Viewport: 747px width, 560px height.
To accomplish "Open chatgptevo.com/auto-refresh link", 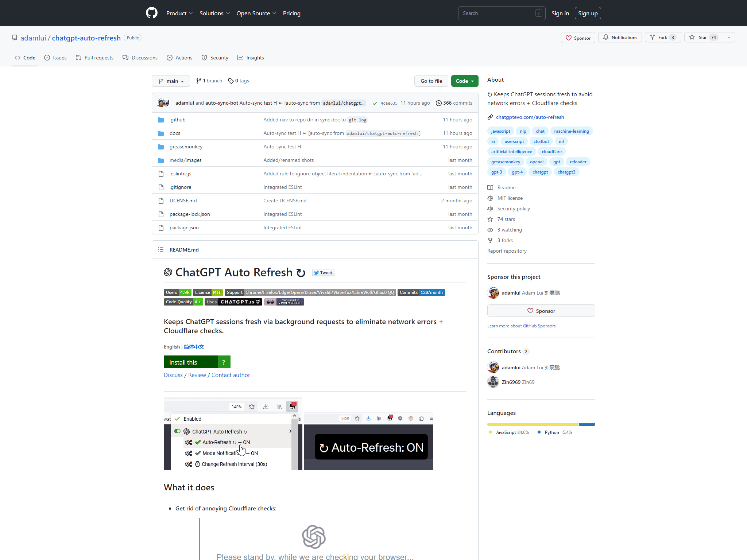I will [530, 117].
